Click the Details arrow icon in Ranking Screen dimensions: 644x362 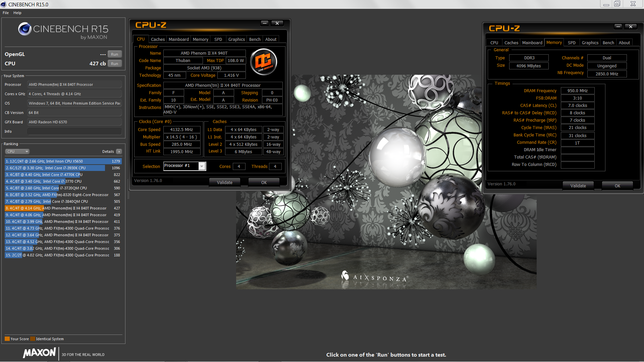(119, 152)
